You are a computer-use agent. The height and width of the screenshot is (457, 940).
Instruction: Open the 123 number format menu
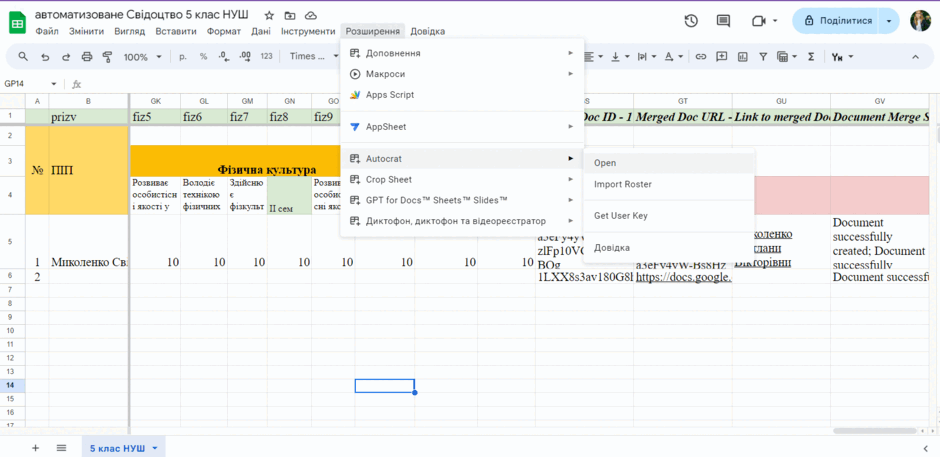pyautogui.click(x=266, y=56)
